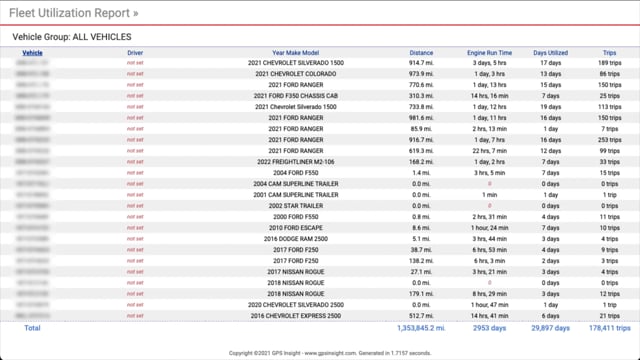Click the 770.6 mi. distance value
640x360 pixels.
(421, 85)
